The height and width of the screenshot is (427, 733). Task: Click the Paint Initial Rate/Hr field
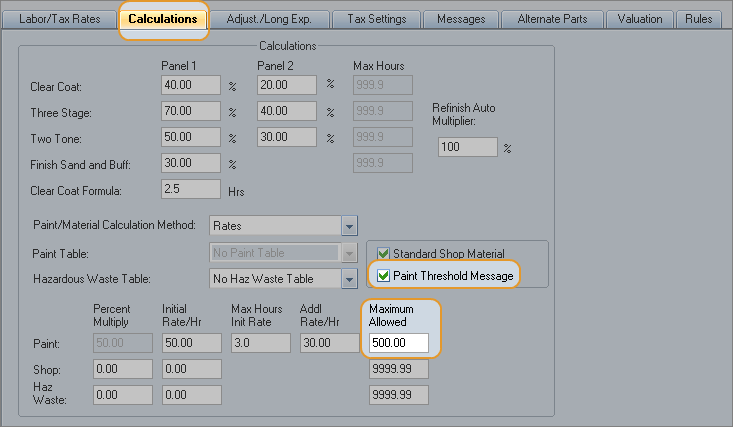click(190, 343)
